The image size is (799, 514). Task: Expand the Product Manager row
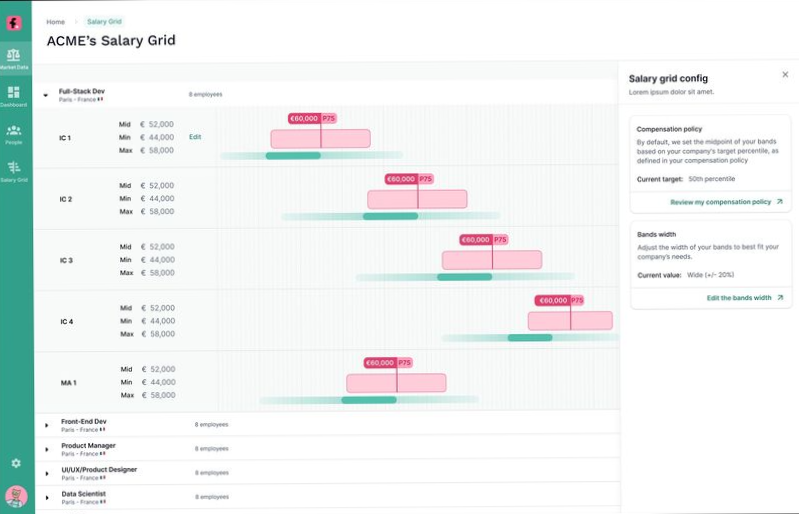pyautogui.click(x=47, y=449)
